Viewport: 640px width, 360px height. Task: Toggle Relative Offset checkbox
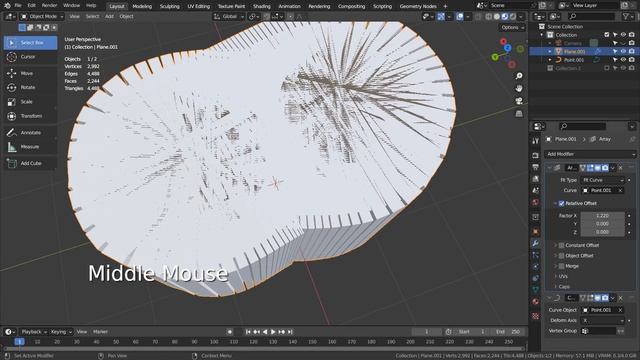pos(561,203)
